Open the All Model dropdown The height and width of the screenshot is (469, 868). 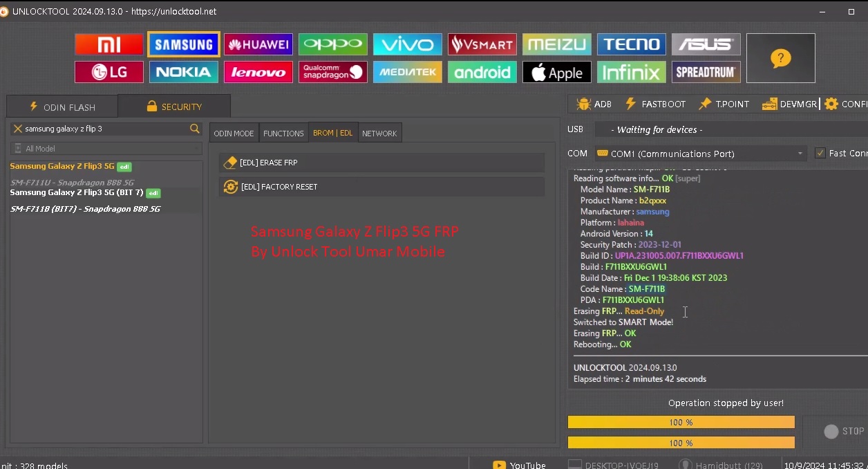tap(106, 149)
